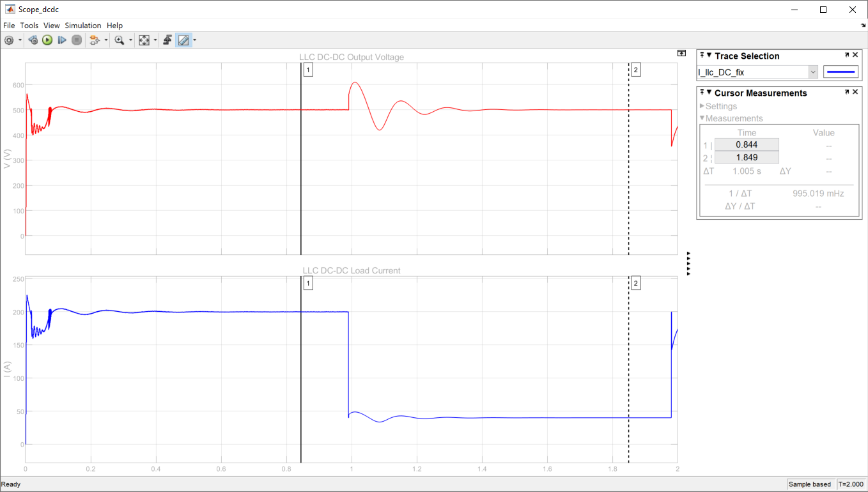Click the greyed-out Stop simulation button

pyautogui.click(x=77, y=40)
